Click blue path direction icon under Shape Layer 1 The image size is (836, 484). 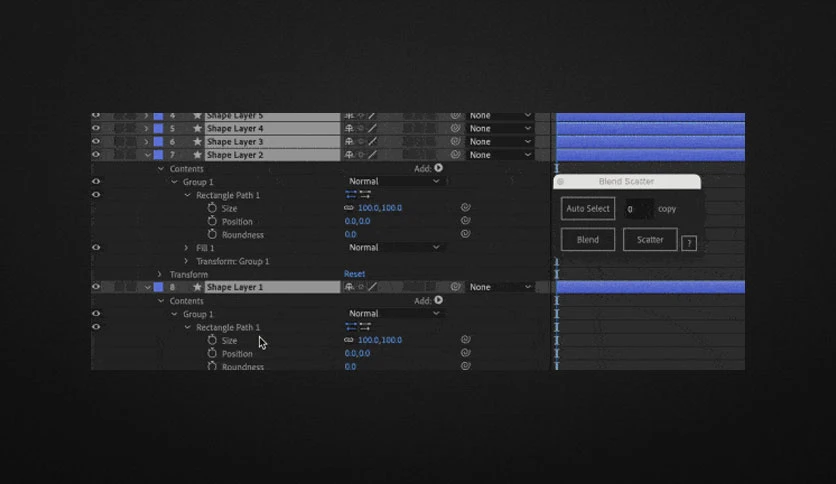(351, 326)
